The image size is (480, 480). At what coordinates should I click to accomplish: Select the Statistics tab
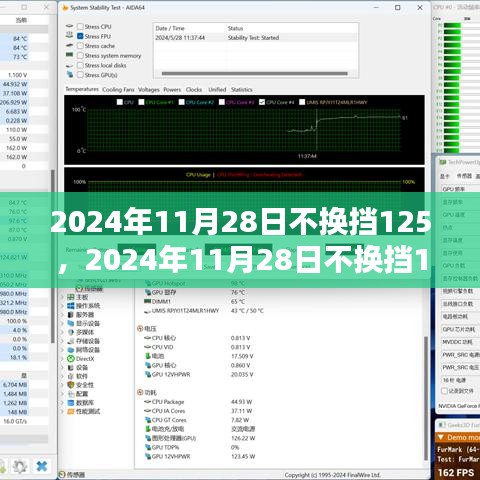click(x=242, y=90)
